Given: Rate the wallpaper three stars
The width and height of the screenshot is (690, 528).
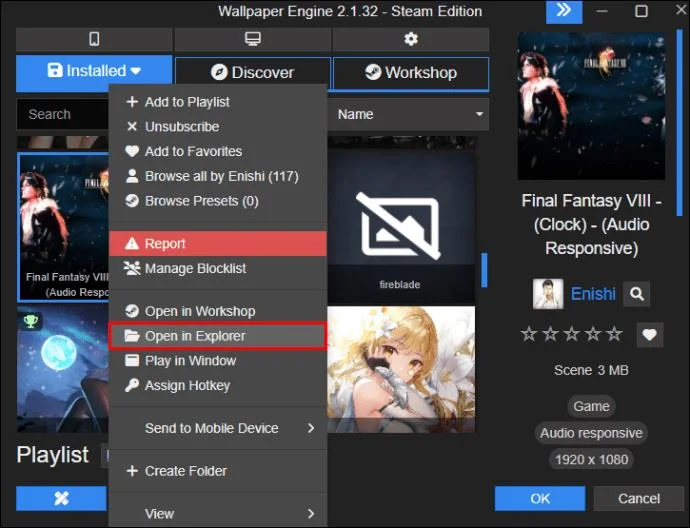Looking at the screenshot, I should pos(571,334).
